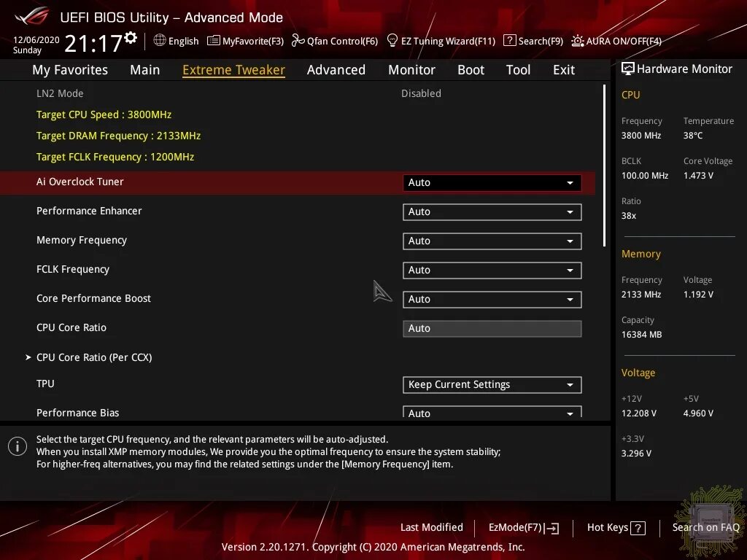Click LN2 Mode Disabled value

click(x=421, y=93)
